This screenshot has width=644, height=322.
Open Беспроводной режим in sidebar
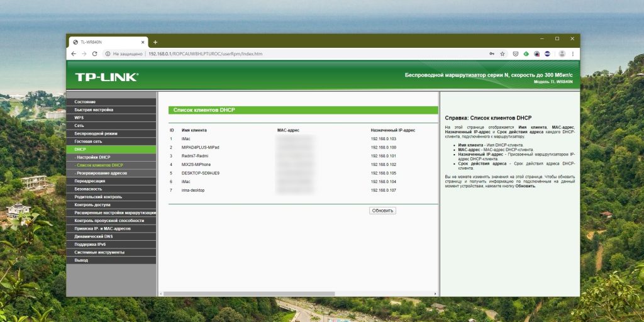click(x=96, y=133)
